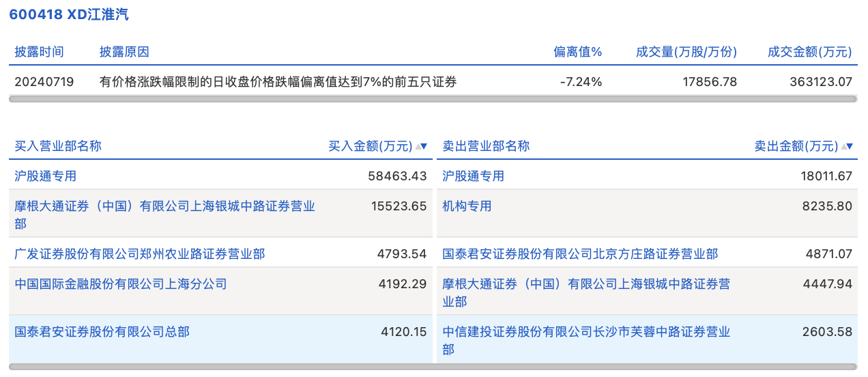The image size is (868, 377).
Task: Open 沪股通专用 in the buy-side list
Action: (x=46, y=176)
